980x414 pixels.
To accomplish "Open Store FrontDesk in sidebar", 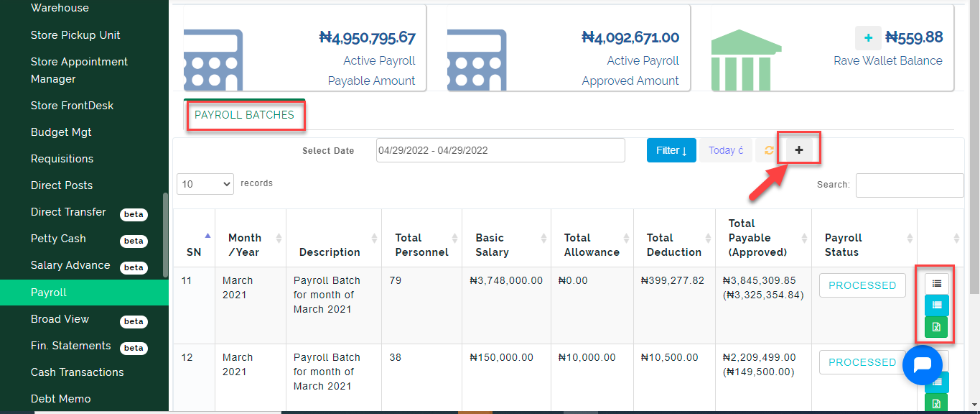I will (72, 106).
